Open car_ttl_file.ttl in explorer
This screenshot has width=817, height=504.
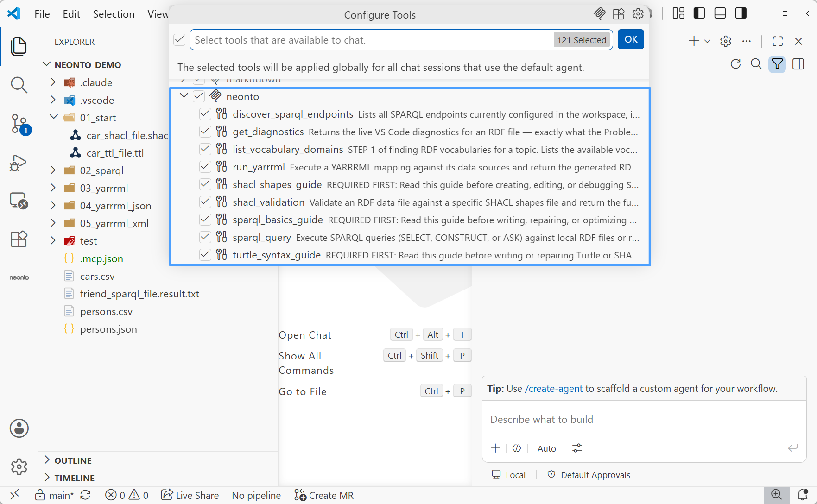tap(115, 153)
